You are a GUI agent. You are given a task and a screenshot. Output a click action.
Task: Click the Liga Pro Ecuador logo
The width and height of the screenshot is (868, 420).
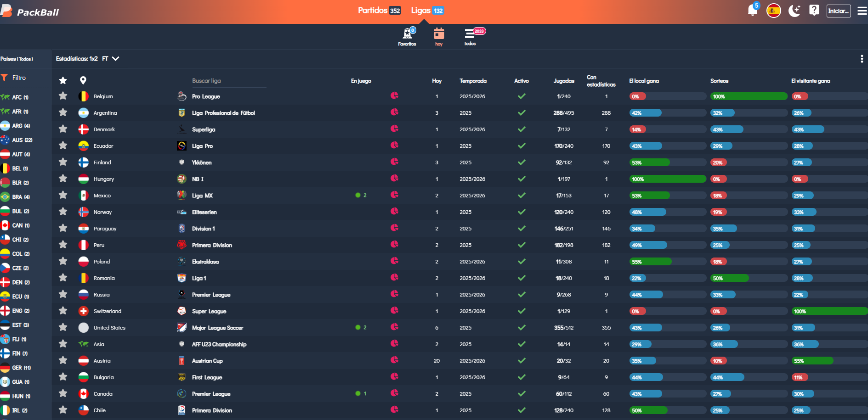tap(182, 146)
